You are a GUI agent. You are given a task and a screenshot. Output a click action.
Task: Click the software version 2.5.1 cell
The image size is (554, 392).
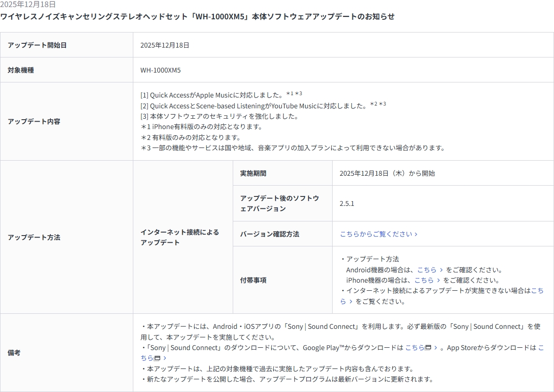(x=347, y=204)
